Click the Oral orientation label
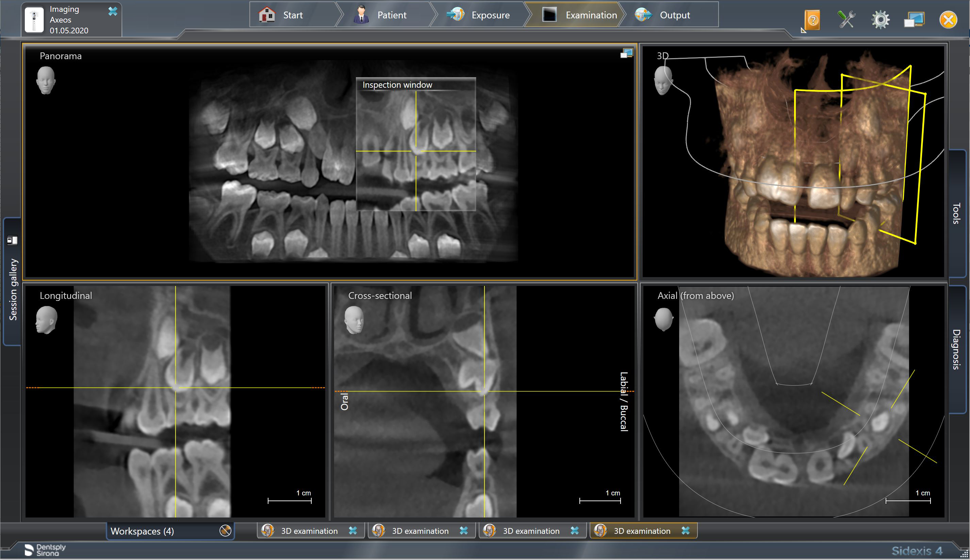 (x=344, y=402)
